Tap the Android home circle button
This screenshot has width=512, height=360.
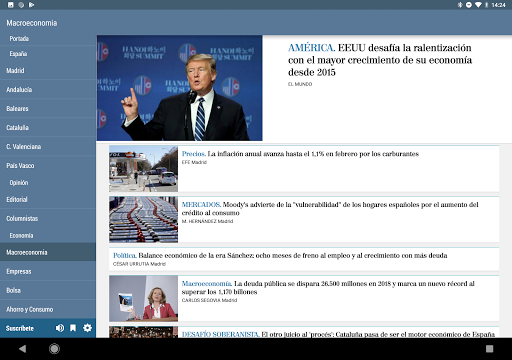54,349
